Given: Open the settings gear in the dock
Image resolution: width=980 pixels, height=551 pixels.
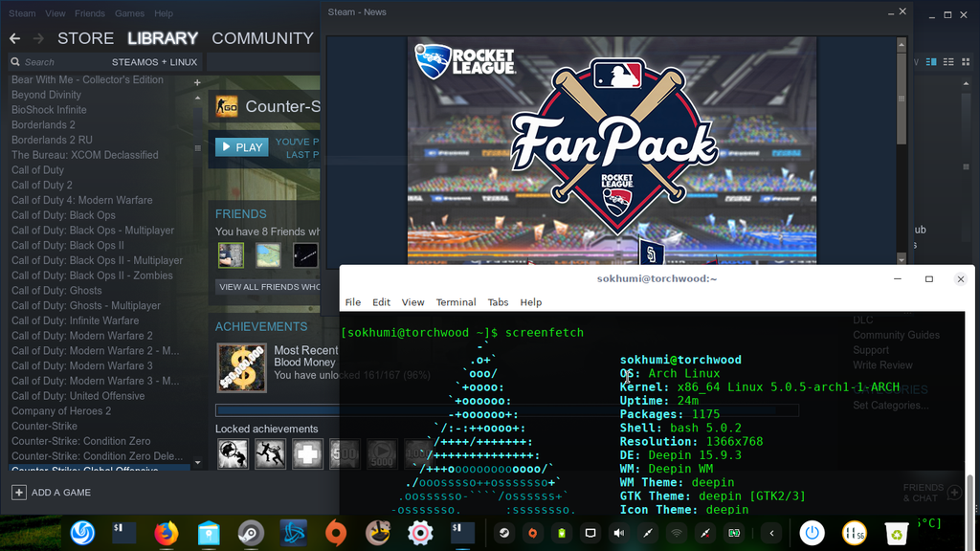Looking at the screenshot, I should tap(421, 533).
